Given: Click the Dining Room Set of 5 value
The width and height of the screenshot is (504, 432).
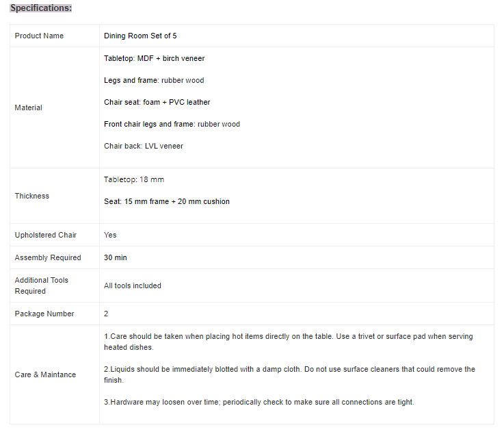Looking at the screenshot, I should click(x=140, y=36).
